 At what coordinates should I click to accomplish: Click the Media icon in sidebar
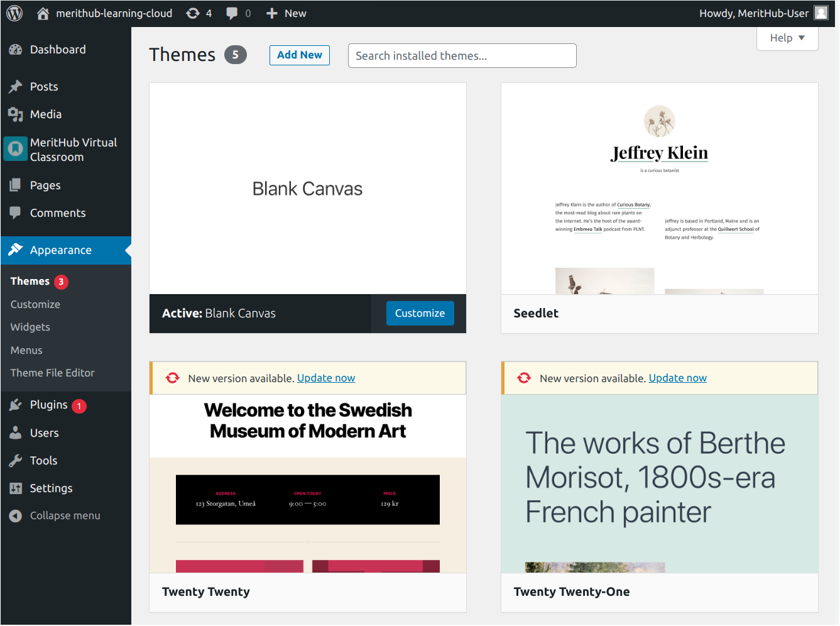(16, 114)
